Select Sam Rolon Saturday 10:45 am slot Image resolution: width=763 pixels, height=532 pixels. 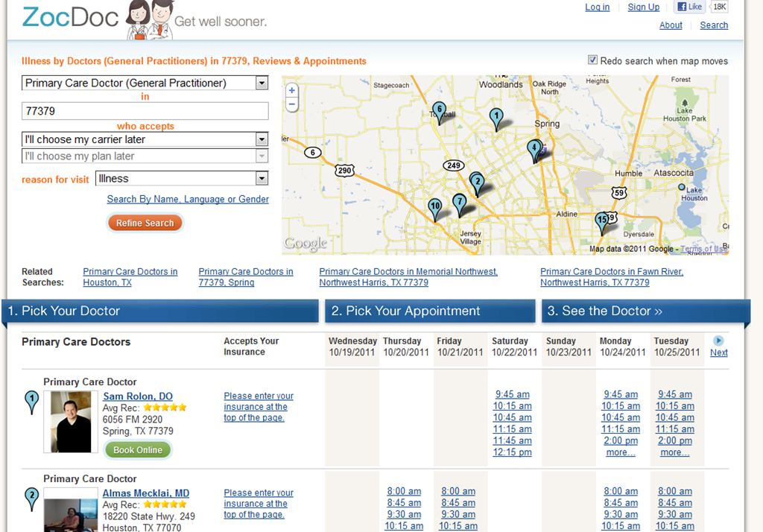coord(513,417)
